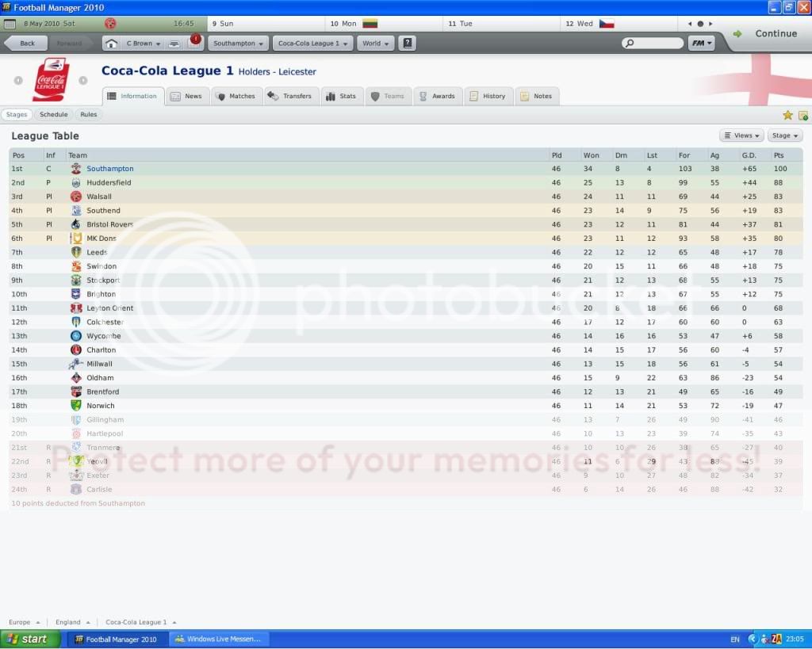Click the Huddersfield team link

coord(108,182)
